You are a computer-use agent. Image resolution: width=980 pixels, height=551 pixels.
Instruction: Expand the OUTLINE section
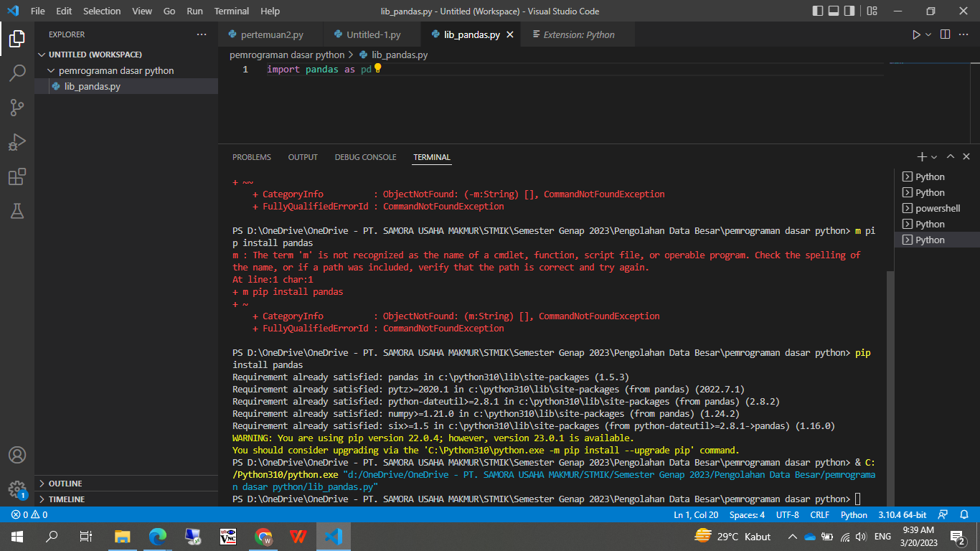(x=126, y=484)
